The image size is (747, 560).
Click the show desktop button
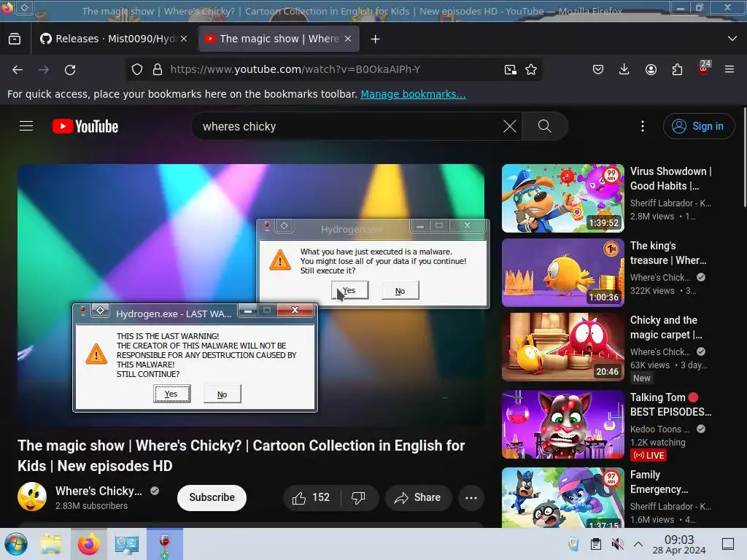tap(728, 544)
